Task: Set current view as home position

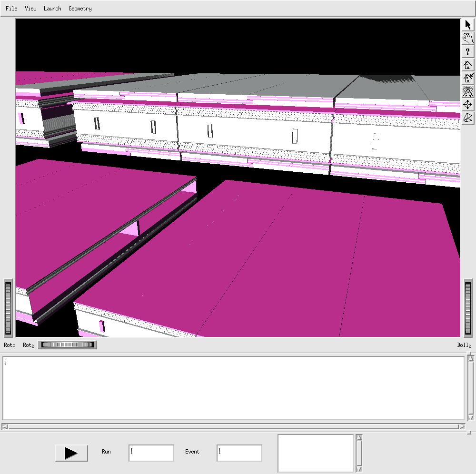Action: [x=468, y=78]
